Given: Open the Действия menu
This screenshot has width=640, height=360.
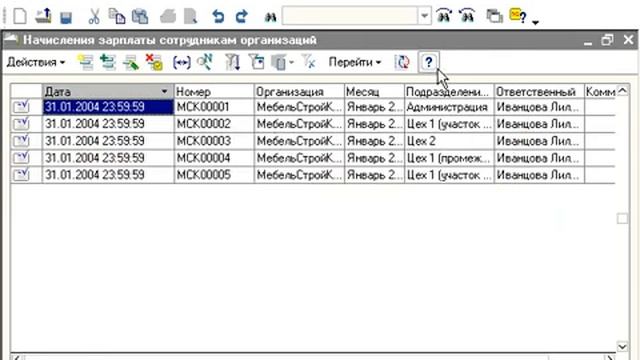Looking at the screenshot, I should point(36,62).
